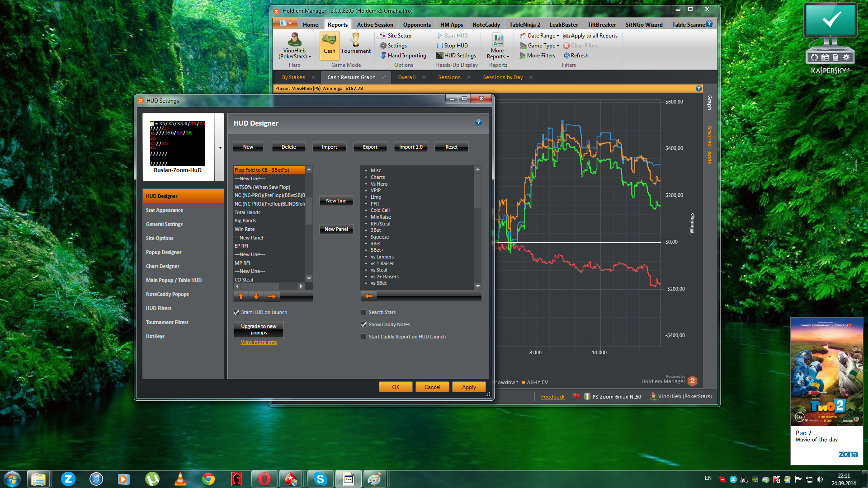Open Chrome from the taskbar
Image resolution: width=868 pixels, height=488 pixels.
[208, 479]
